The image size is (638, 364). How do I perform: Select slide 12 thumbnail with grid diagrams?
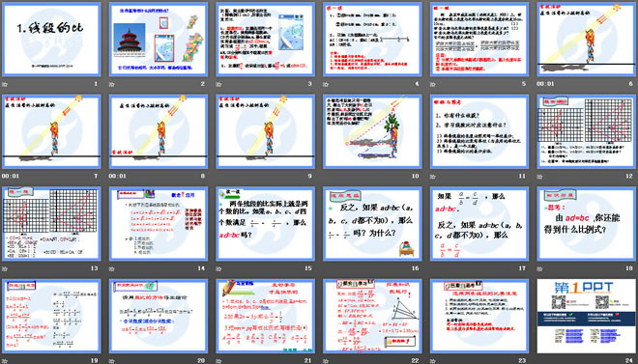[x=587, y=131]
